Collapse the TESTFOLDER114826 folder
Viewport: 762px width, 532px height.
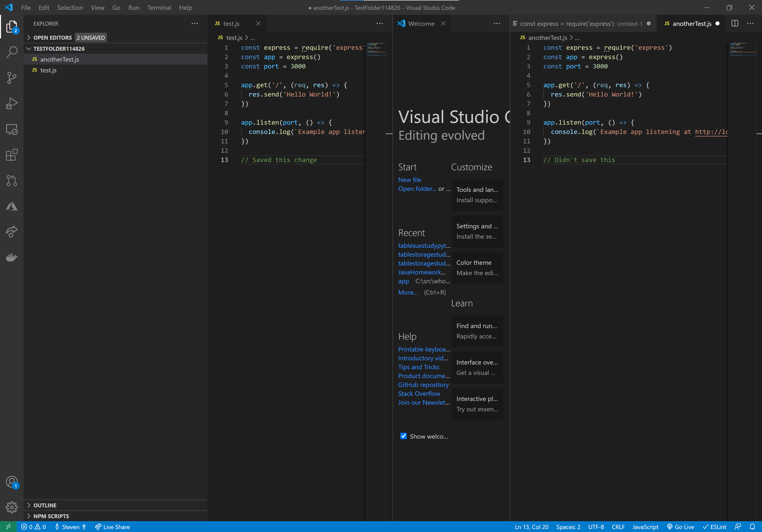(29, 49)
